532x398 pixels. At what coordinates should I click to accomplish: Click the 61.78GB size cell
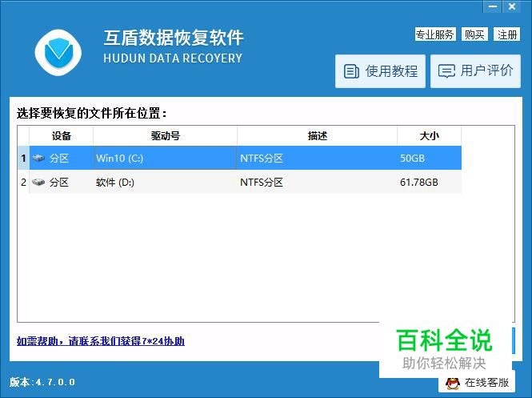429,182
